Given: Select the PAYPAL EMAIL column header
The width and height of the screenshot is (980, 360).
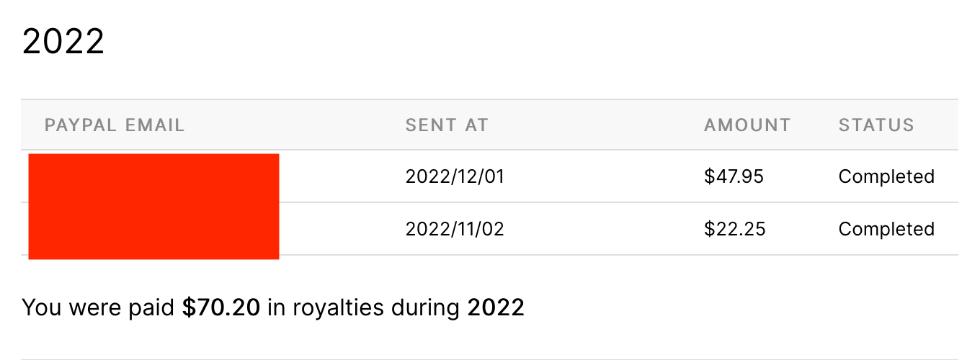Looking at the screenshot, I should point(115,125).
